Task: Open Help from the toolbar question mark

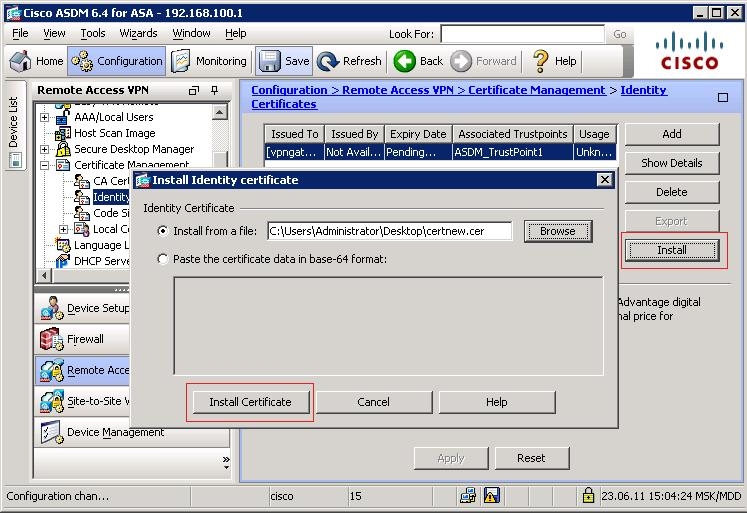Action: (554, 61)
